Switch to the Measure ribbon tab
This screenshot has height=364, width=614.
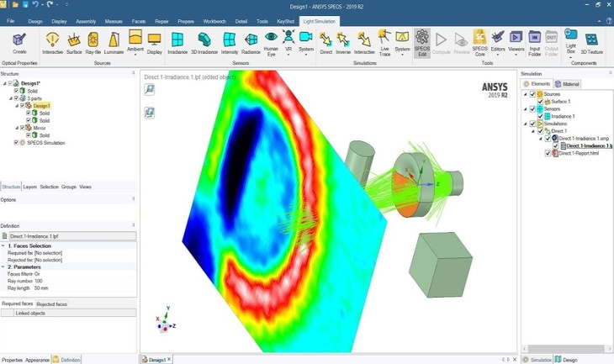pos(114,22)
